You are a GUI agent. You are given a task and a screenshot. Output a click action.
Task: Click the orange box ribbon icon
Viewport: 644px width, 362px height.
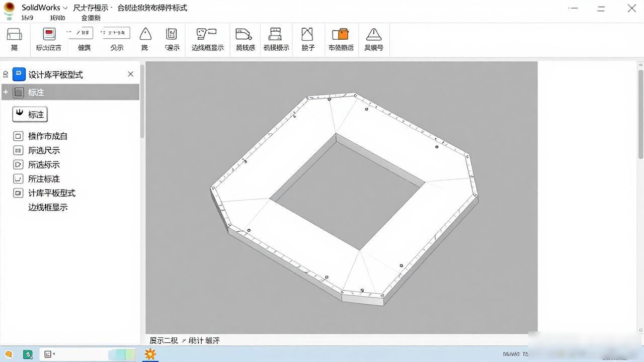pos(341,34)
